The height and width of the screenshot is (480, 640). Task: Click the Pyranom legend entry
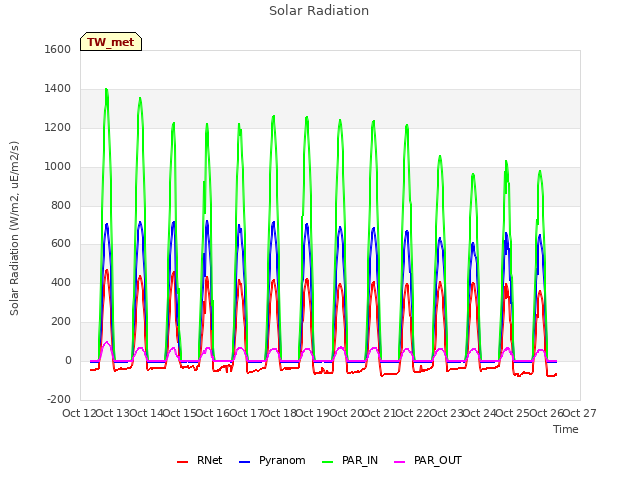[272, 460]
